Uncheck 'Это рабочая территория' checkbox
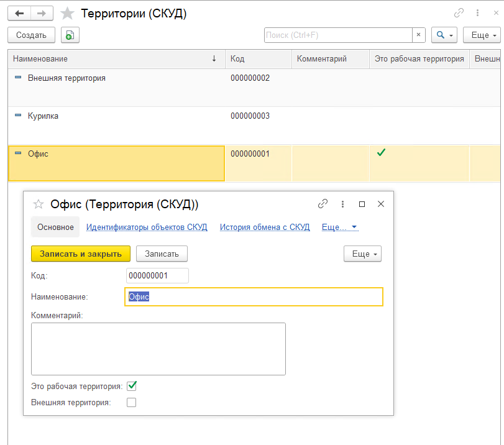The image size is (504, 445). [131, 386]
